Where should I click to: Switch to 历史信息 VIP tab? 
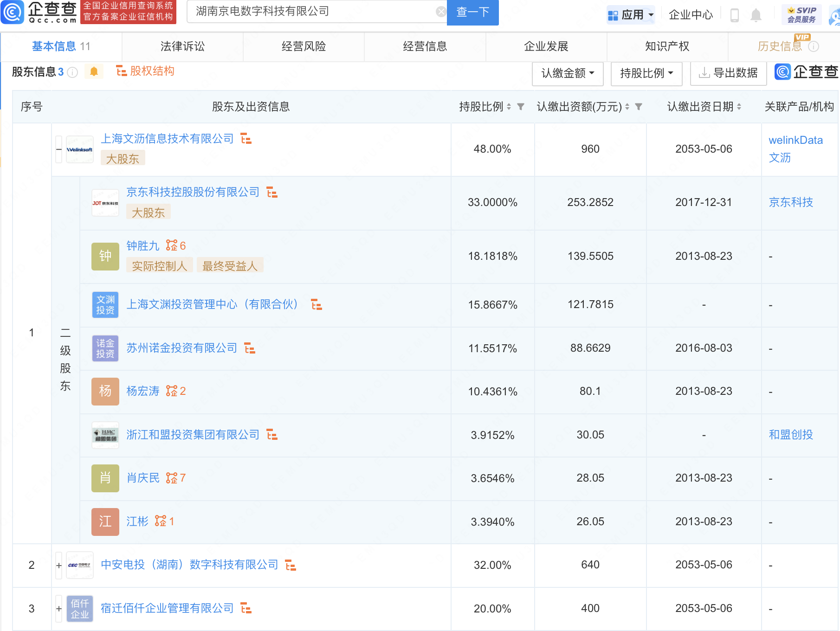point(784,46)
